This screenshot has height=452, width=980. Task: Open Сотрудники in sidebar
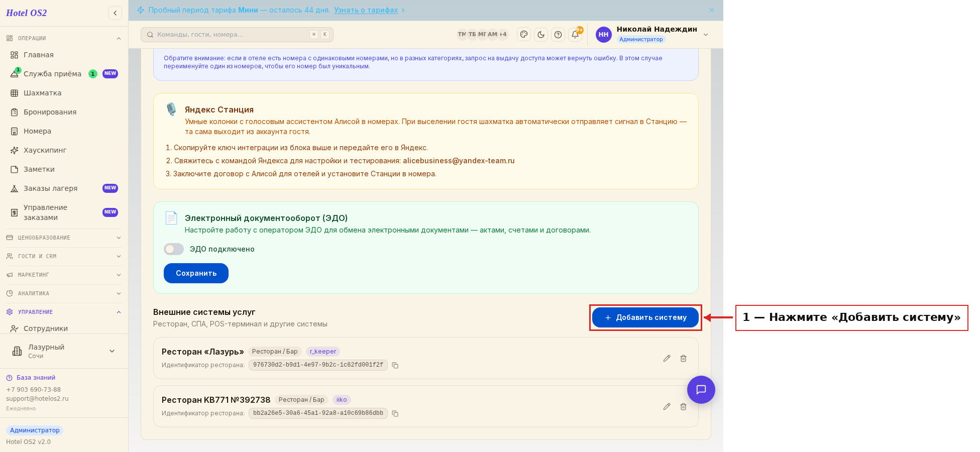tap(64, 328)
